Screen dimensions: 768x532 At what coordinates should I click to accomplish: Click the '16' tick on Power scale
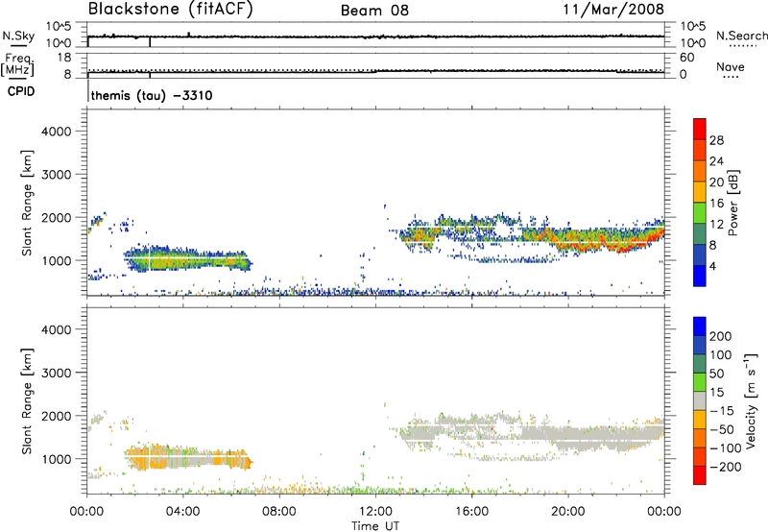coord(716,204)
